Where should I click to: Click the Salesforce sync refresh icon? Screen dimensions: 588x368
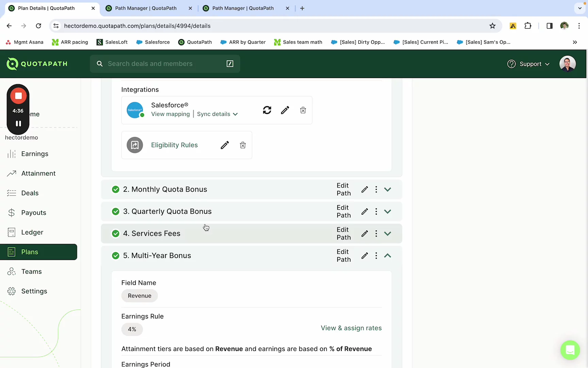click(267, 110)
